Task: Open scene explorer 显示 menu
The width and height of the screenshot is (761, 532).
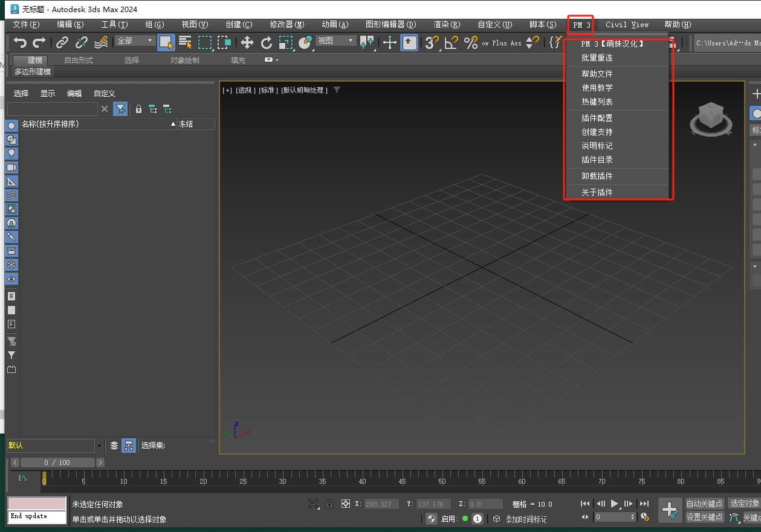Action: click(48, 94)
